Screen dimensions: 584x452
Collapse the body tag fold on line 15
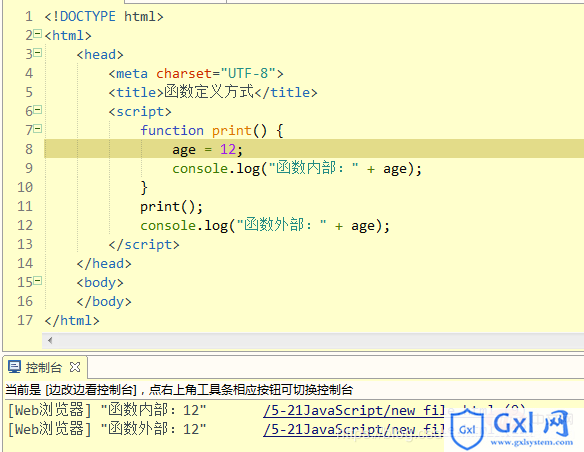click(37, 281)
